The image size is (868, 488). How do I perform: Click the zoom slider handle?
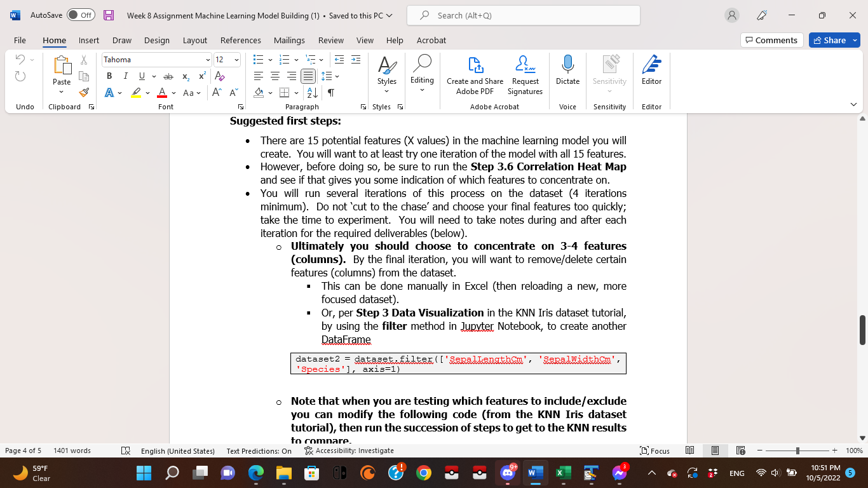tap(797, 451)
